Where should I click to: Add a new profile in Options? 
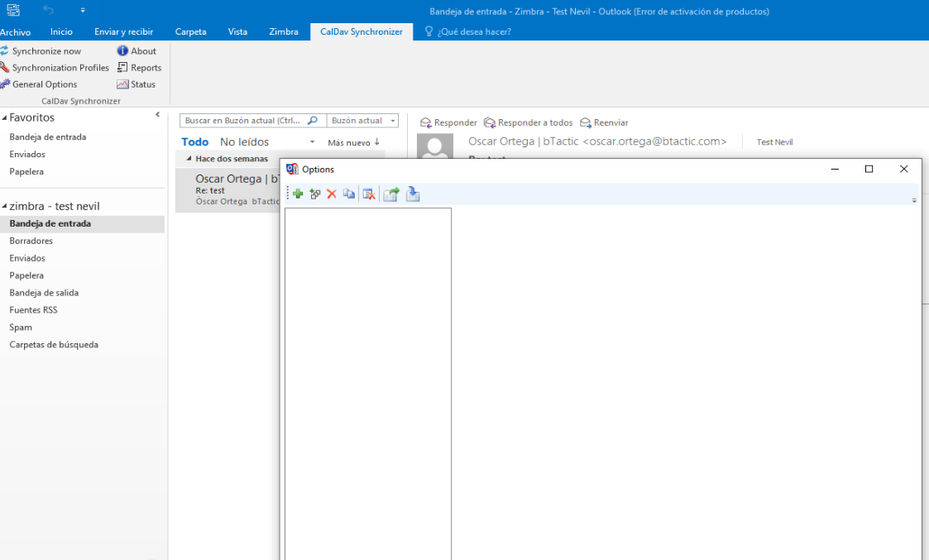[298, 194]
